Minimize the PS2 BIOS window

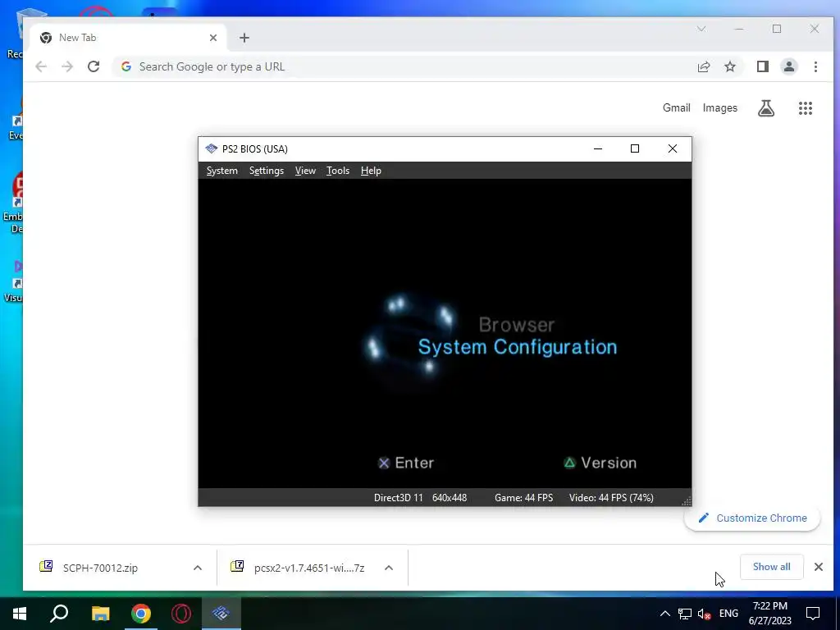[598, 149]
